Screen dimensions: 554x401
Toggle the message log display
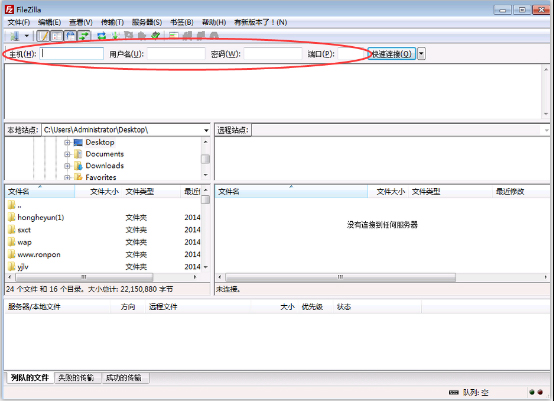pyautogui.click(x=43, y=36)
